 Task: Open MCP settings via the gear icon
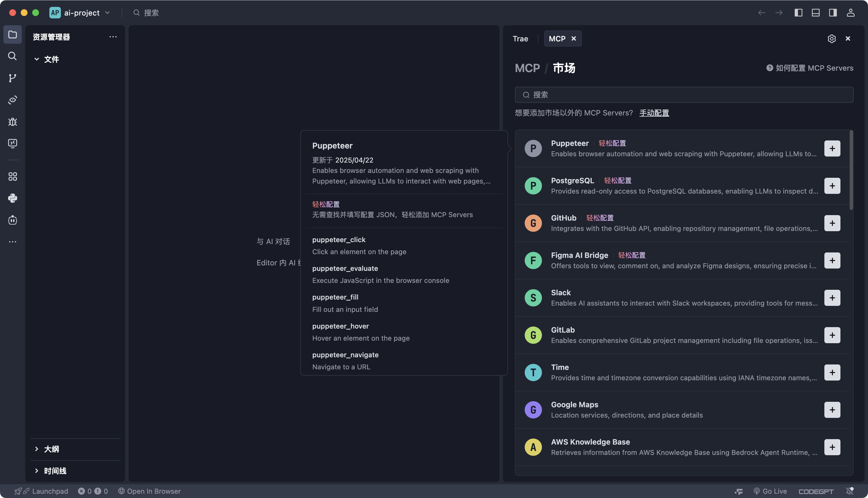tap(832, 39)
